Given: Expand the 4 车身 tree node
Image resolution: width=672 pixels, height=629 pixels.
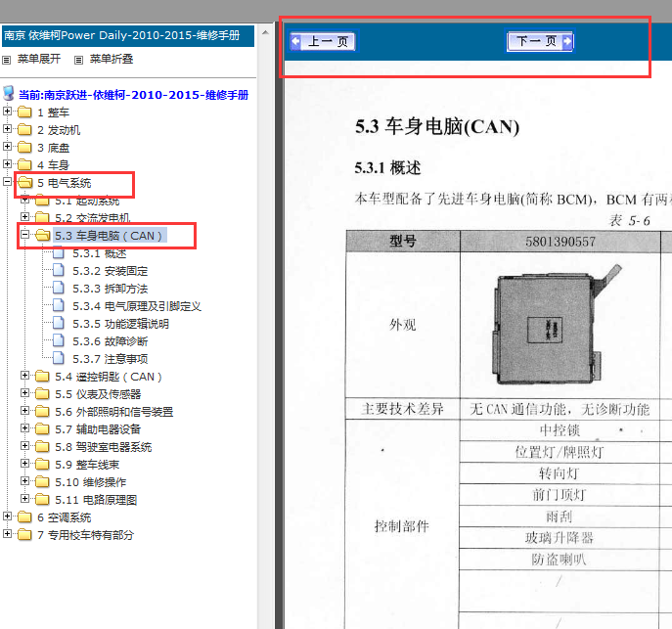Looking at the screenshot, I should tap(7, 164).
